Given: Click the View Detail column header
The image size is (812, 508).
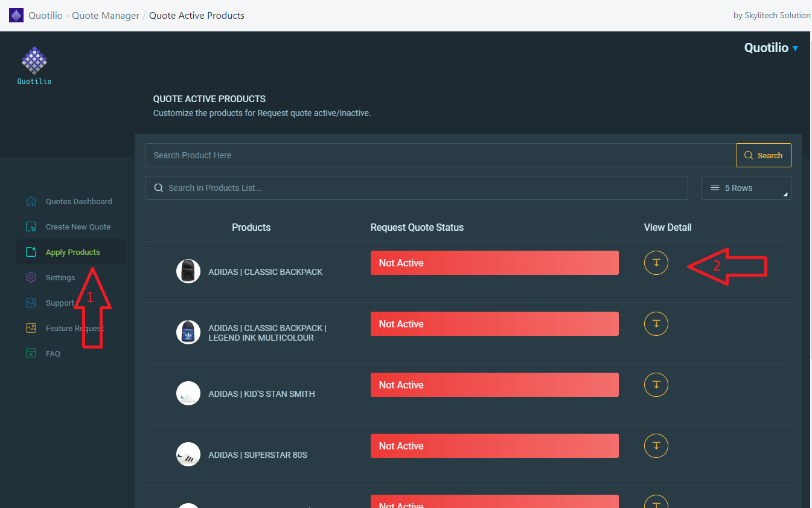Looking at the screenshot, I should [668, 228].
